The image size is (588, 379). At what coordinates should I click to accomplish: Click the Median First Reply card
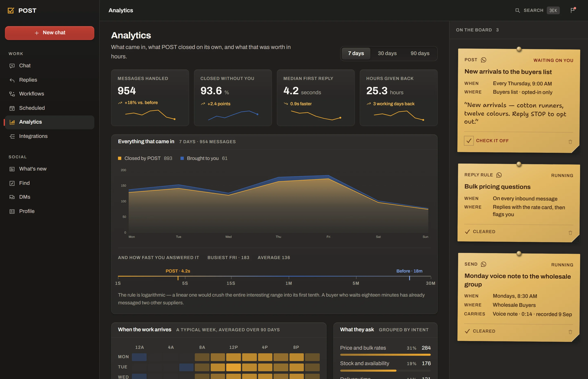pyautogui.click(x=316, y=98)
